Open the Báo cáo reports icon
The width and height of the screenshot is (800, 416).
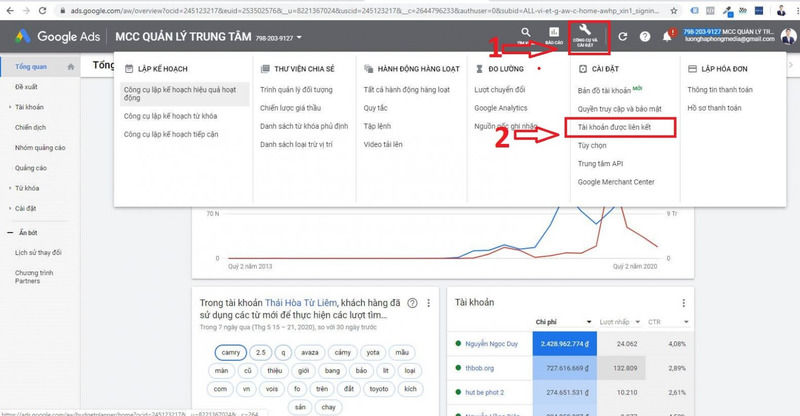coord(554,35)
